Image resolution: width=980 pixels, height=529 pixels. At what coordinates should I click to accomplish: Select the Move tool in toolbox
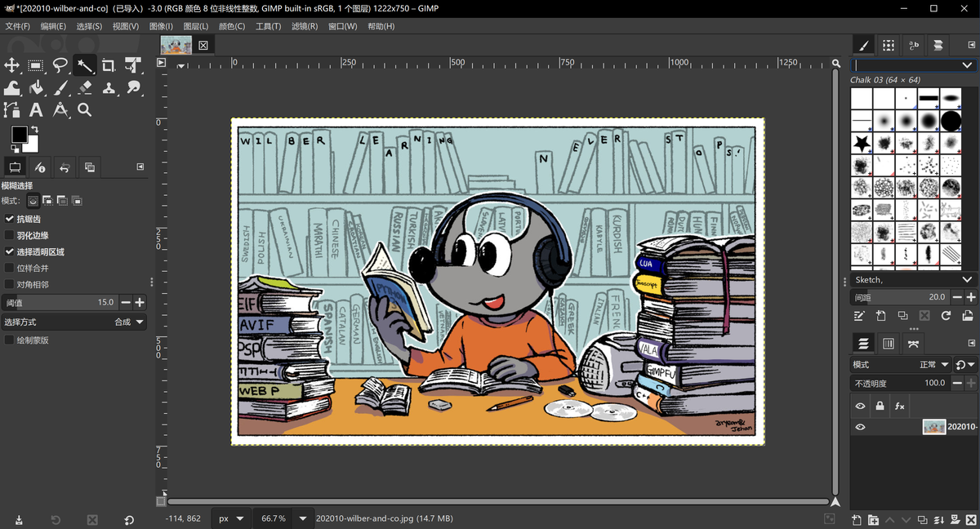tap(11, 65)
